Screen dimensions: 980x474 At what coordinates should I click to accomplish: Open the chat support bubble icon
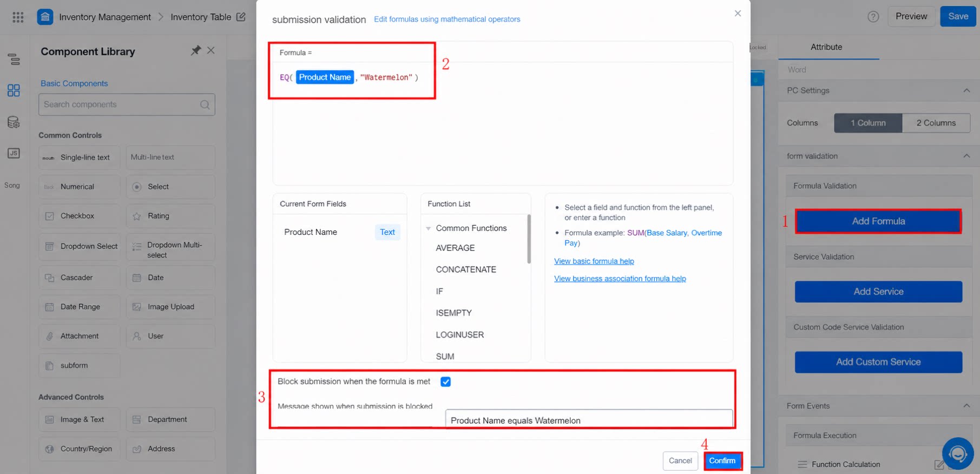[x=957, y=453]
